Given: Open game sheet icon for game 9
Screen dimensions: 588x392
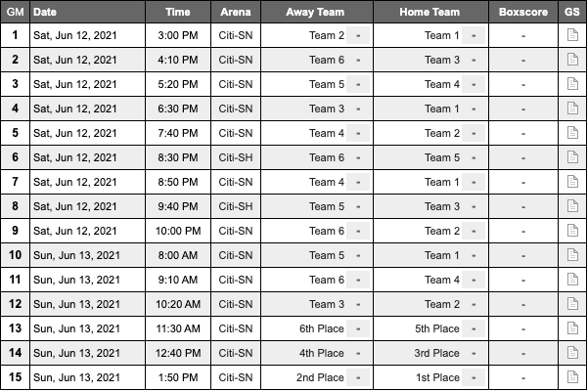Looking at the screenshot, I should [x=572, y=231].
